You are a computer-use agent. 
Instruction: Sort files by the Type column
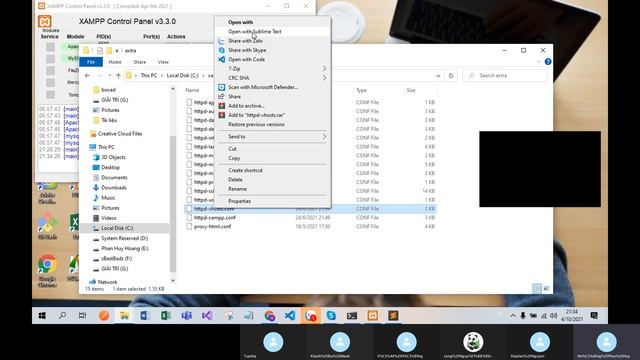(x=361, y=90)
